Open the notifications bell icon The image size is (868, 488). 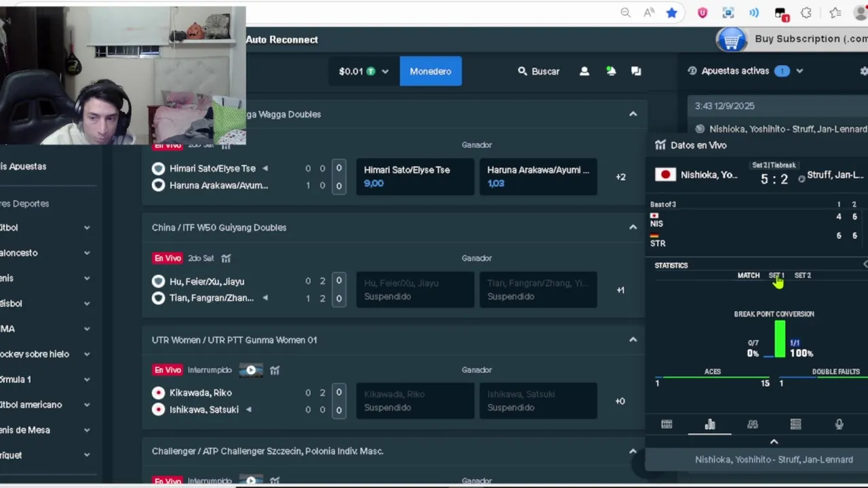611,71
